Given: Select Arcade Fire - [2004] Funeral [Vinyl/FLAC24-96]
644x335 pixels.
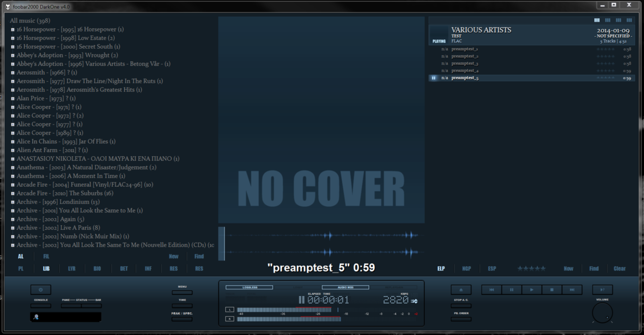Looking at the screenshot, I should coord(85,185).
